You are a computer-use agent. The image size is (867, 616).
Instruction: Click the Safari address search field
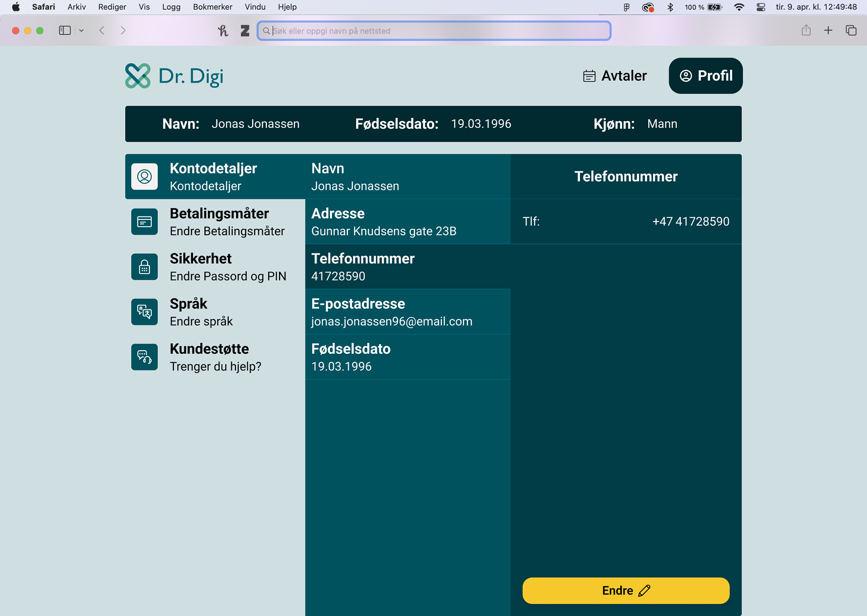coord(433,31)
